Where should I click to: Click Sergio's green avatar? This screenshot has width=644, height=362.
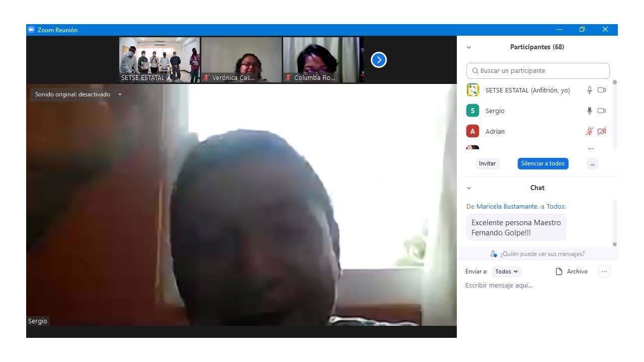pos(472,111)
